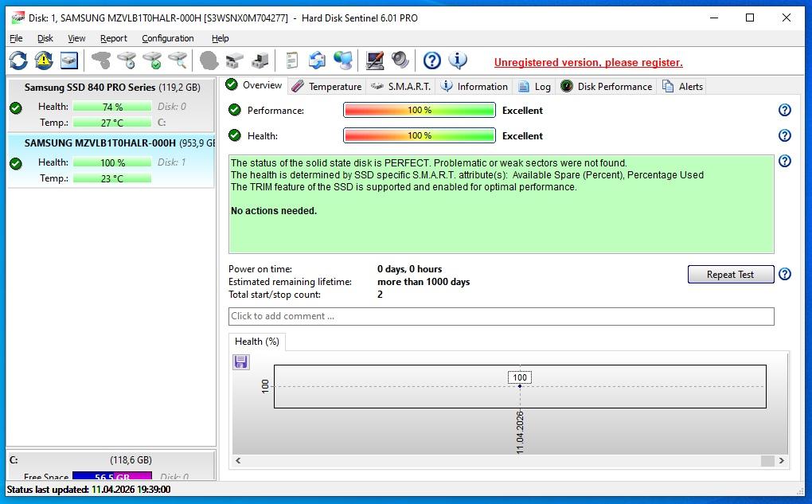Click the disk with magnifier test icon
The image size is (812, 504).
pyautogui.click(x=177, y=61)
